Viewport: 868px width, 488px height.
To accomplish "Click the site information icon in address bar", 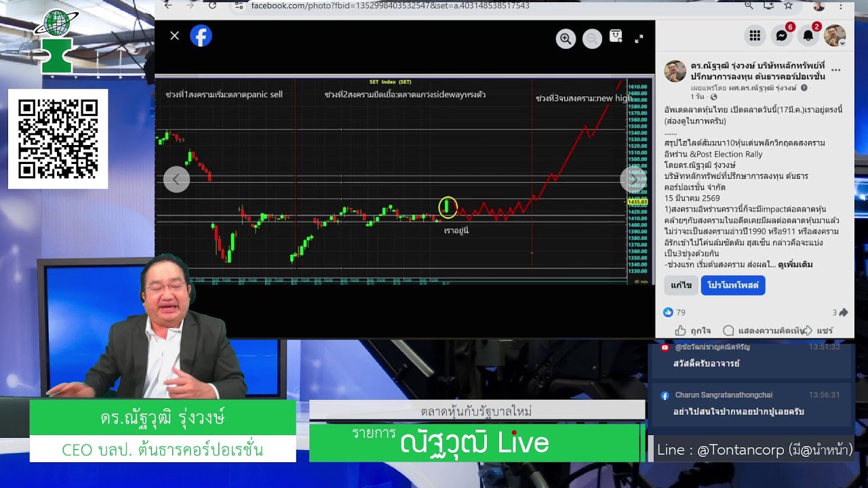I will (239, 5).
